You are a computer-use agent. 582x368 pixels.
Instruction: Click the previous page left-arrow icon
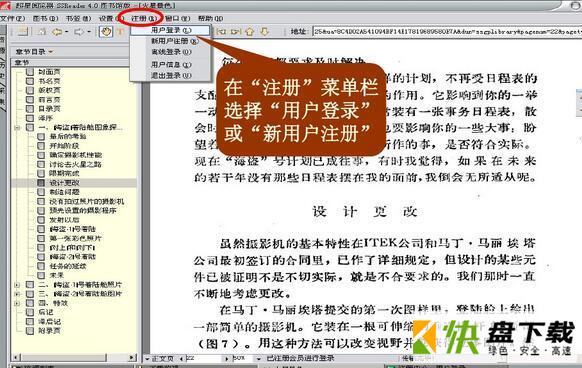pos(221,32)
